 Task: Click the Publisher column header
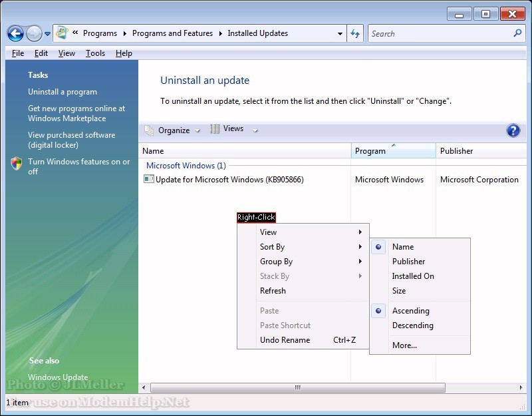click(x=481, y=151)
